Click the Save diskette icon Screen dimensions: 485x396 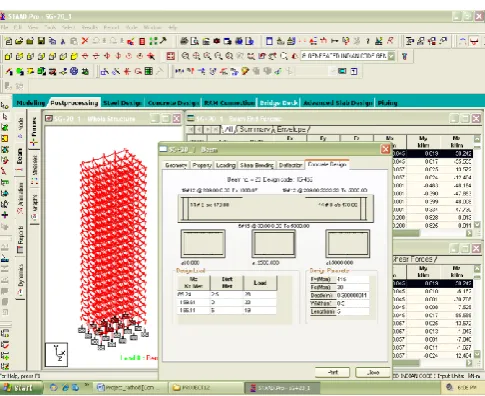[x=41, y=41]
